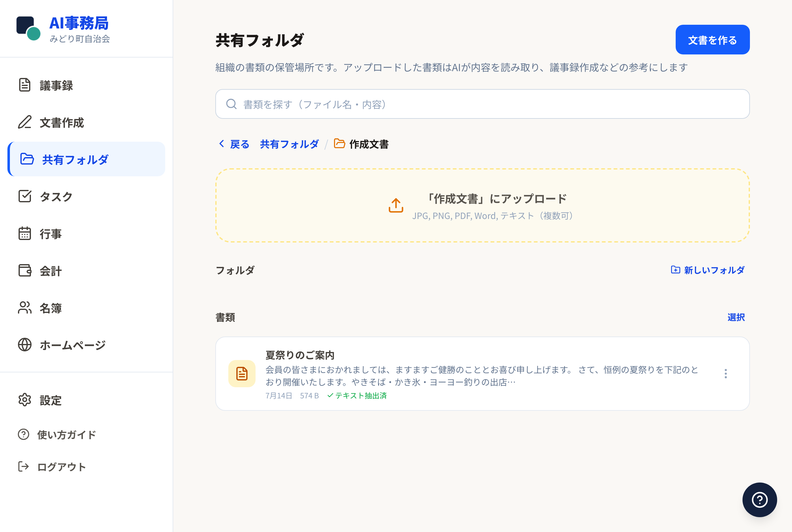This screenshot has height=532, width=792.
Task: Open 会計 in the sidebar
Action: (x=86, y=270)
